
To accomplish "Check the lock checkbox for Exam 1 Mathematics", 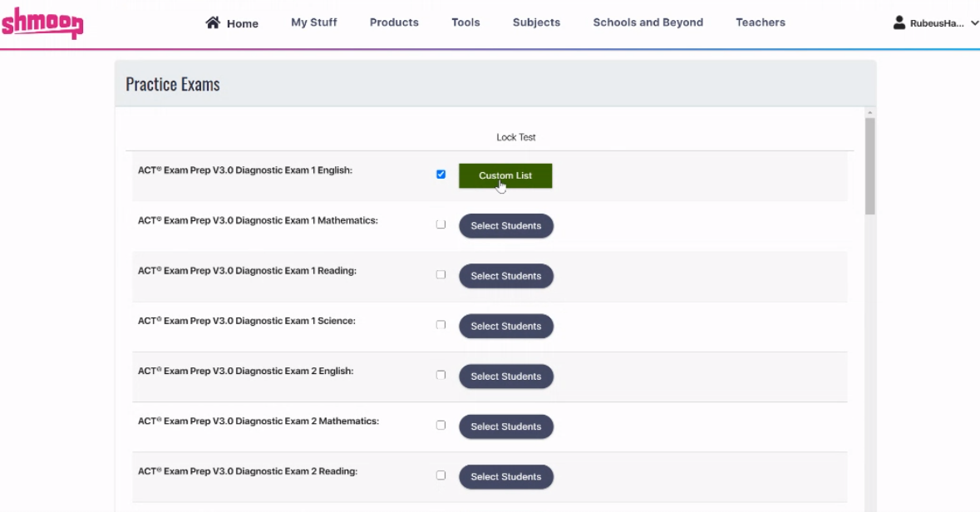I will (x=441, y=224).
